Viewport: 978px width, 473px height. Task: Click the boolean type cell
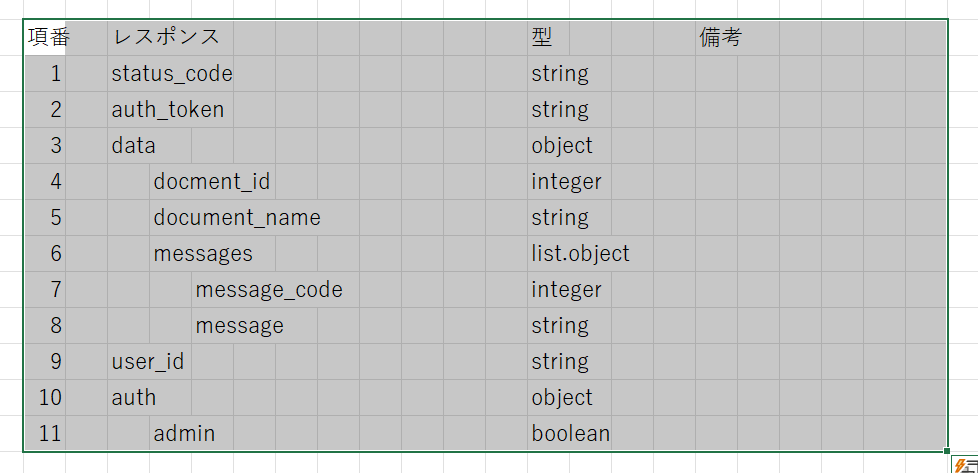pyautogui.click(x=570, y=434)
